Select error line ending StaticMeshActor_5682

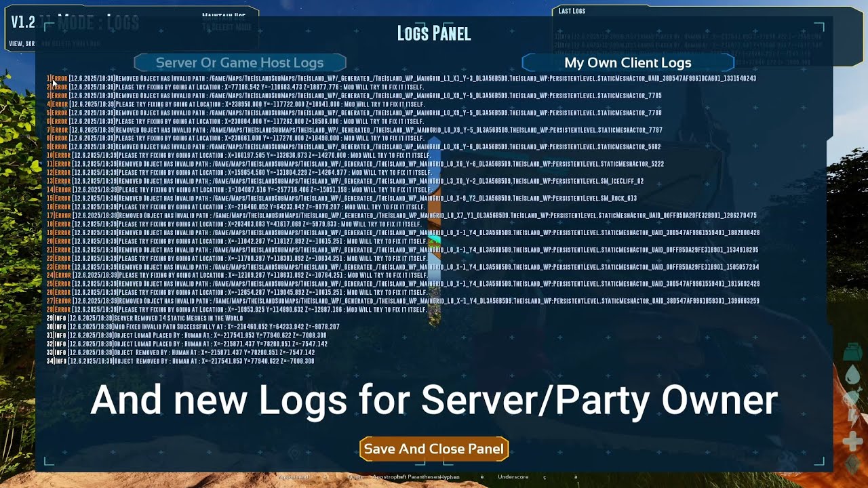pos(353,147)
